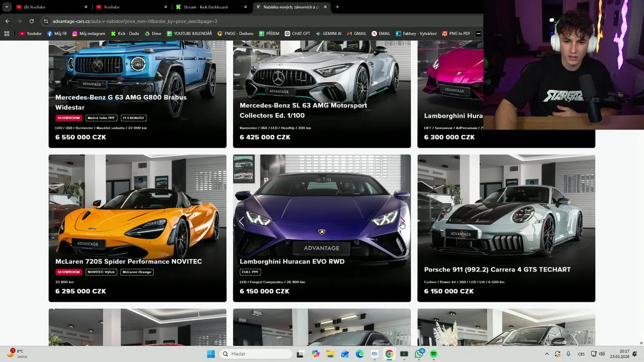
Task: Open WhatsApp from the taskbar
Action: pos(419,354)
